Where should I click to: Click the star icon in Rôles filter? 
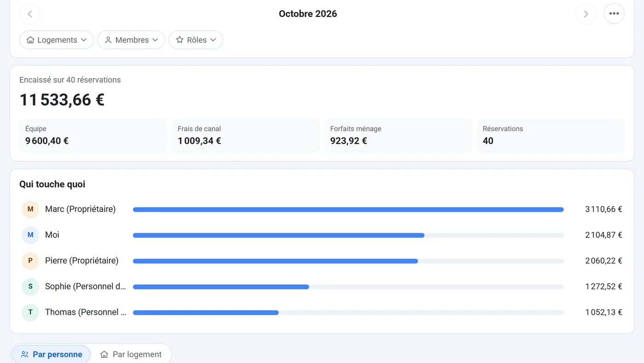pyautogui.click(x=180, y=40)
